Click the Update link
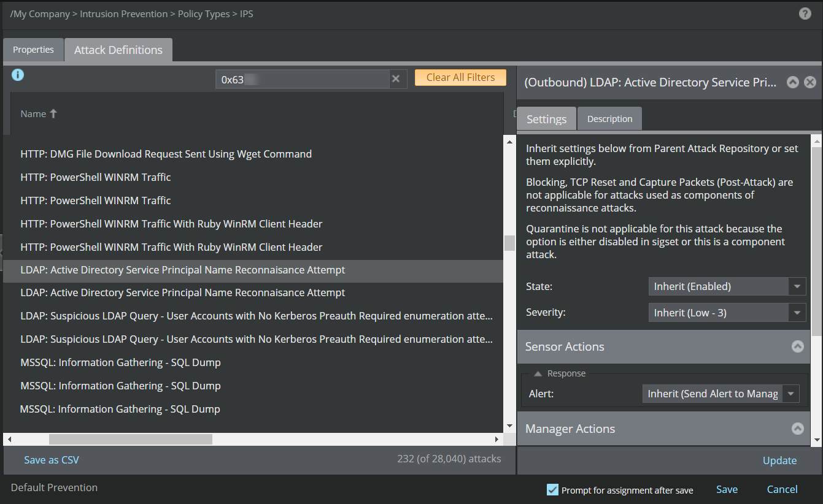The image size is (823, 504). pyautogui.click(x=779, y=460)
